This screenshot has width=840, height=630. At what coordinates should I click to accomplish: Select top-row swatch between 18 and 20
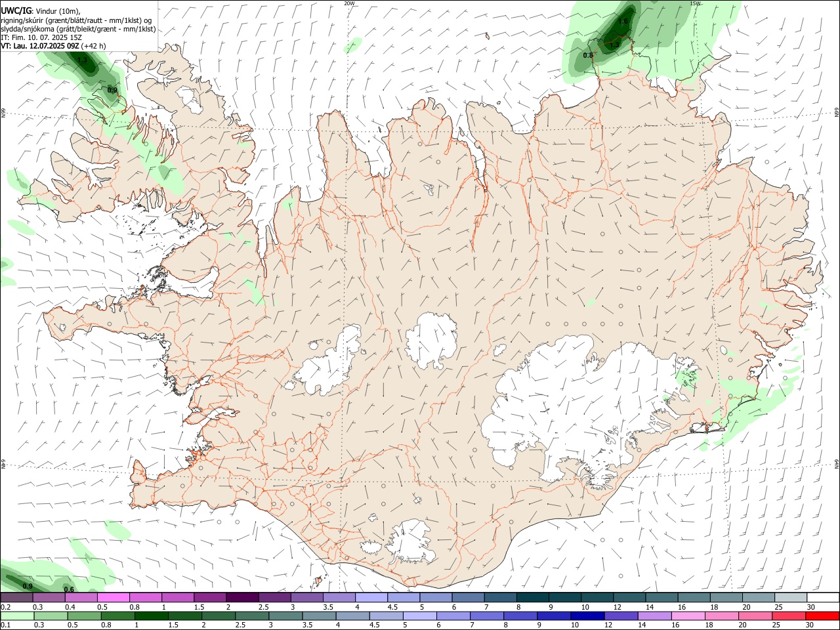pyautogui.click(x=726, y=598)
